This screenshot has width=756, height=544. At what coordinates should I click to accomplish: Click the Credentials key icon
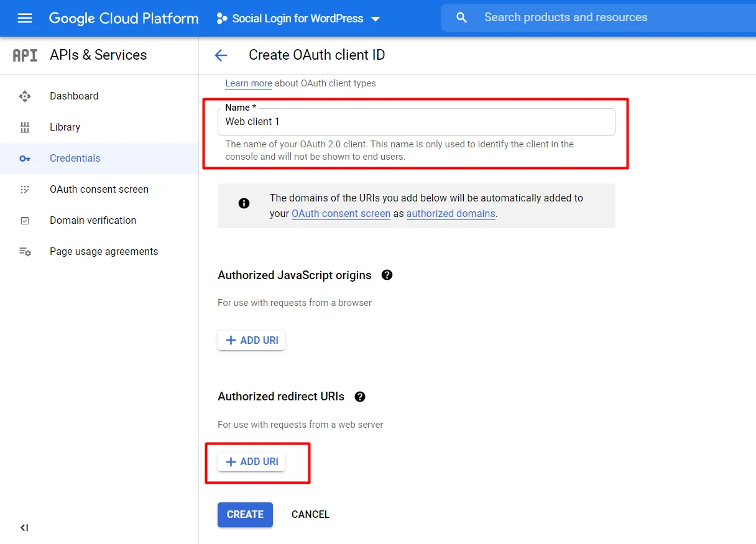(25, 159)
